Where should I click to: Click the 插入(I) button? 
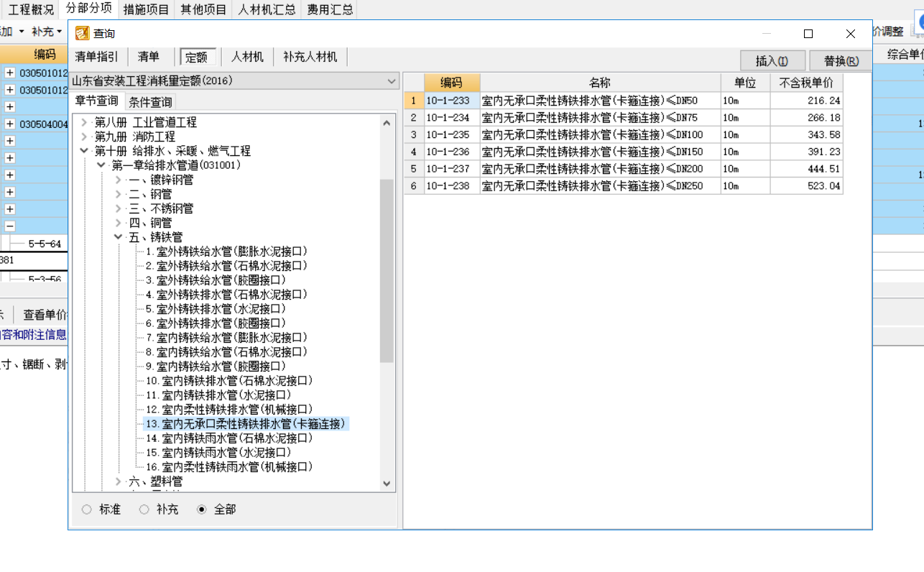(772, 61)
